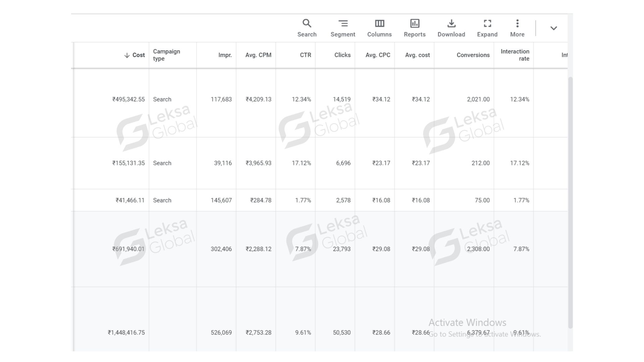Click the Interaction rate column header
The width and height of the screenshot is (644, 362).
515,55
